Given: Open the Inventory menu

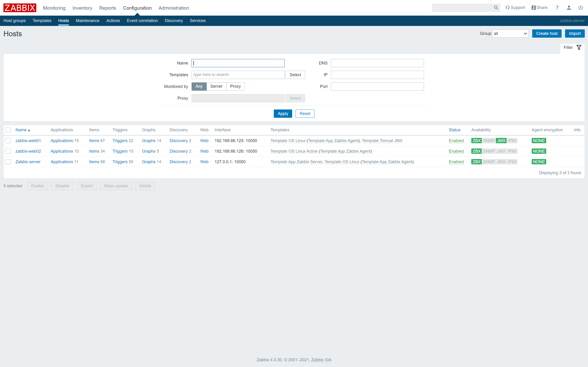Looking at the screenshot, I should tap(82, 8).
